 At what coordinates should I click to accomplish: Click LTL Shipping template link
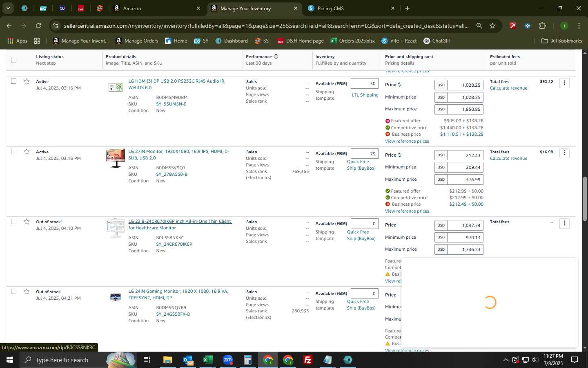[x=365, y=95]
